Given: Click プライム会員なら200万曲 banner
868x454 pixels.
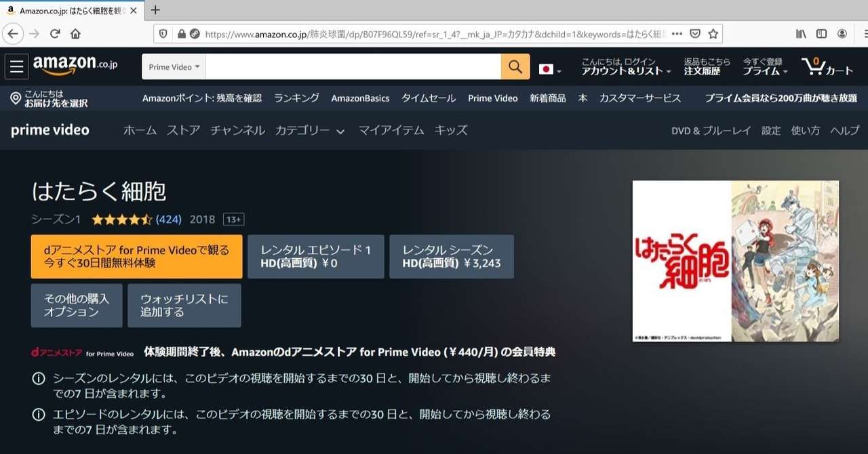Looking at the screenshot, I should (x=781, y=98).
